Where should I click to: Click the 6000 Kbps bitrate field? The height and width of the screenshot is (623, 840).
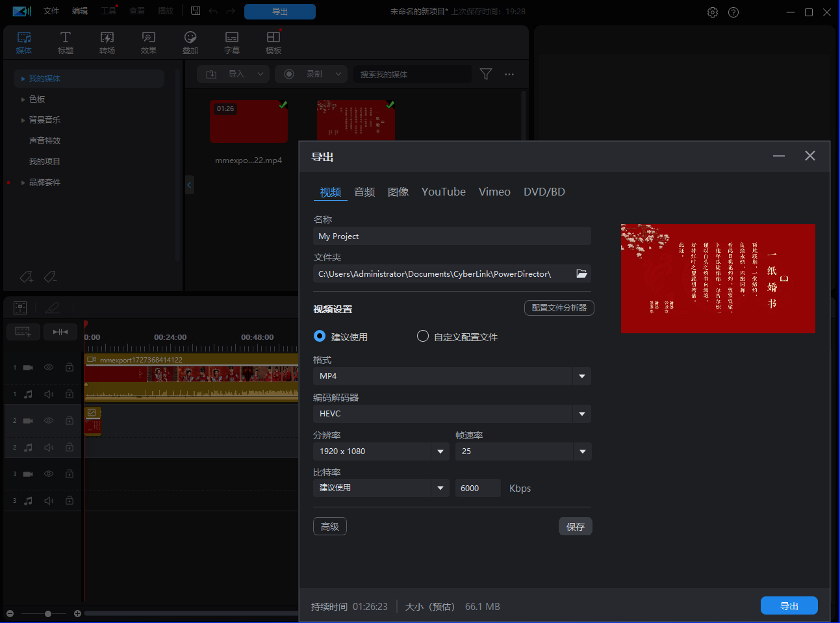pos(478,488)
